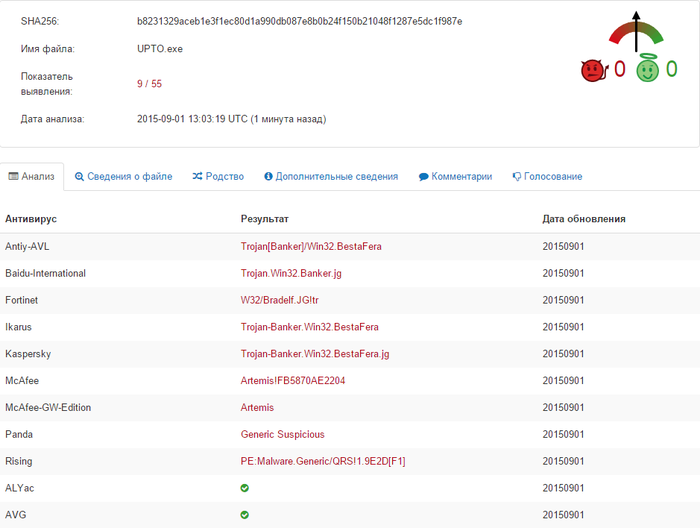Click the info icon of Дополнительные сведения tab
Screen dimensions: 700x528
click(x=268, y=176)
